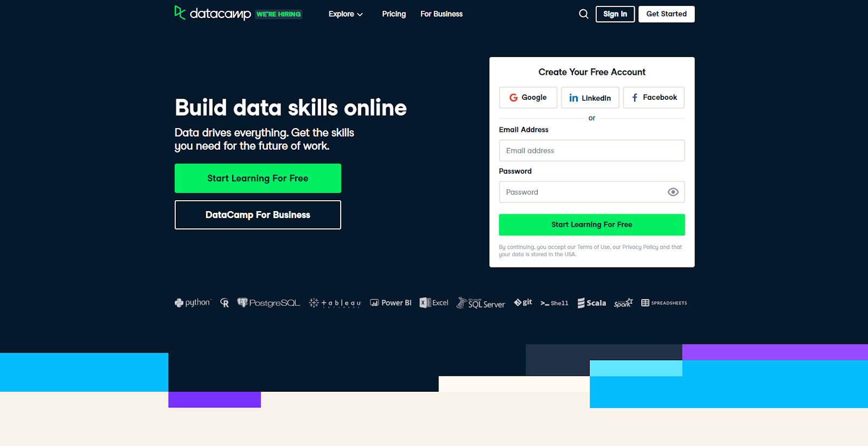This screenshot has width=868, height=446.
Task: Open the search icon in header
Action: point(584,14)
